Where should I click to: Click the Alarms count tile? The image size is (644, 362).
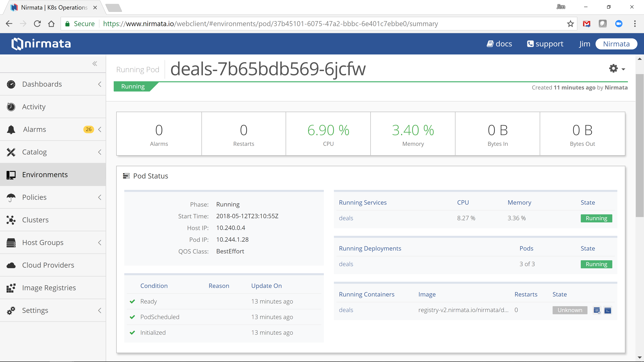[159, 134]
